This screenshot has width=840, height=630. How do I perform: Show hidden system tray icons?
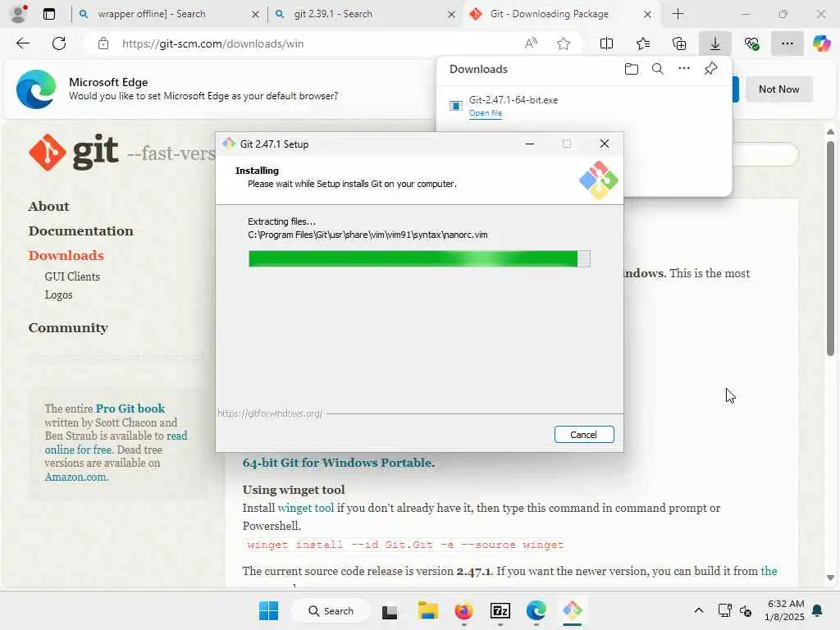tap(698, 610)
